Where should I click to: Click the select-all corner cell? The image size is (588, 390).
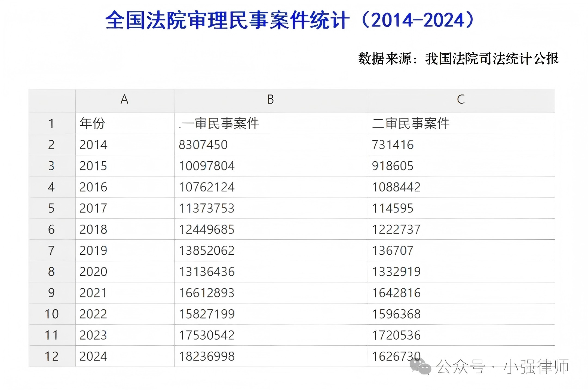52,101
